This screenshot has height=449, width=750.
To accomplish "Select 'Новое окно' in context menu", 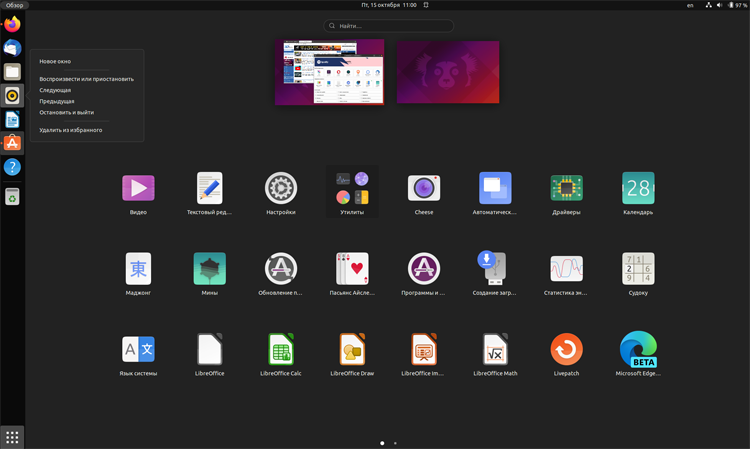I will 55,62.
